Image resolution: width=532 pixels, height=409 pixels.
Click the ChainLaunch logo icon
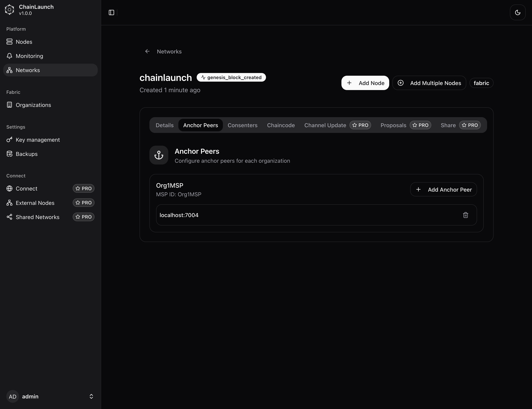(x=10, y=10)
